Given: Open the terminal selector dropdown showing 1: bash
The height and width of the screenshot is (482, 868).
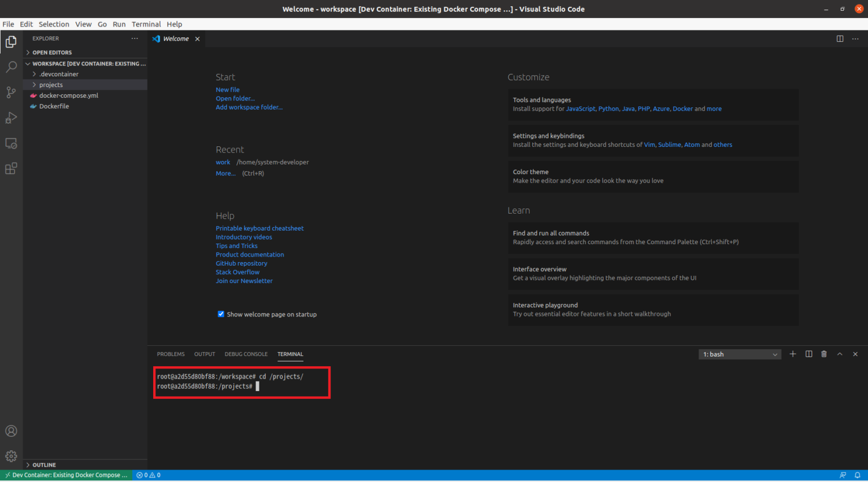Looking at the screenshot, I should click(739, 354).
